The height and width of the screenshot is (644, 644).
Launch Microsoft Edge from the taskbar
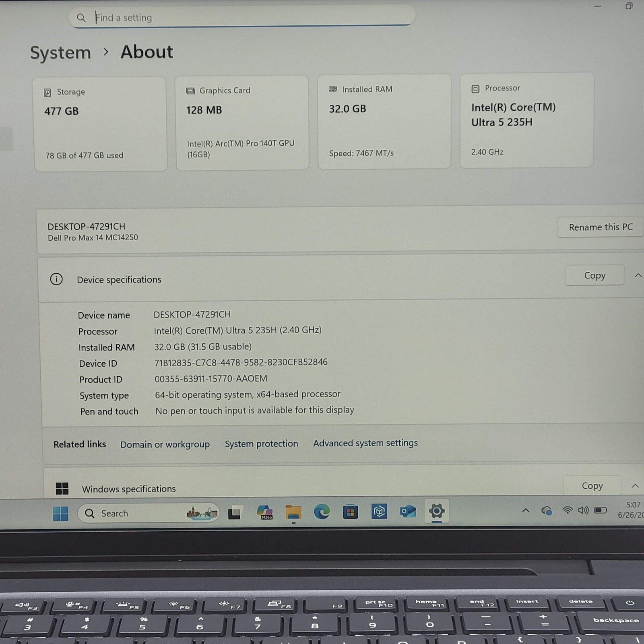click(322, 512)
